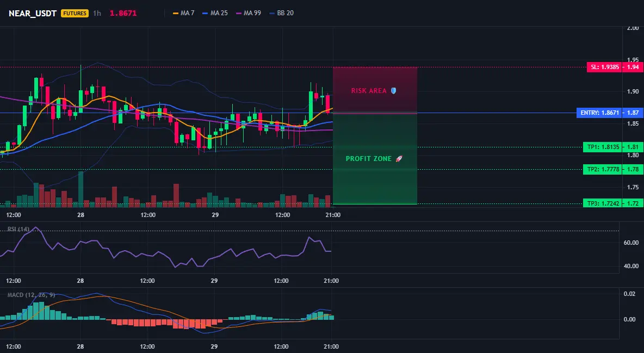The width and height of the screenshot is (644, 353).
Task: Toggle the MA 25 legend item
Action: tap(215, 13)
